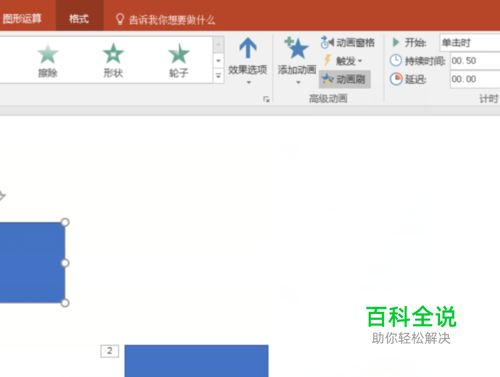Viewport: 500px width, 377px height.
Task: Open animation group dialog launcher
Action: 266,99
